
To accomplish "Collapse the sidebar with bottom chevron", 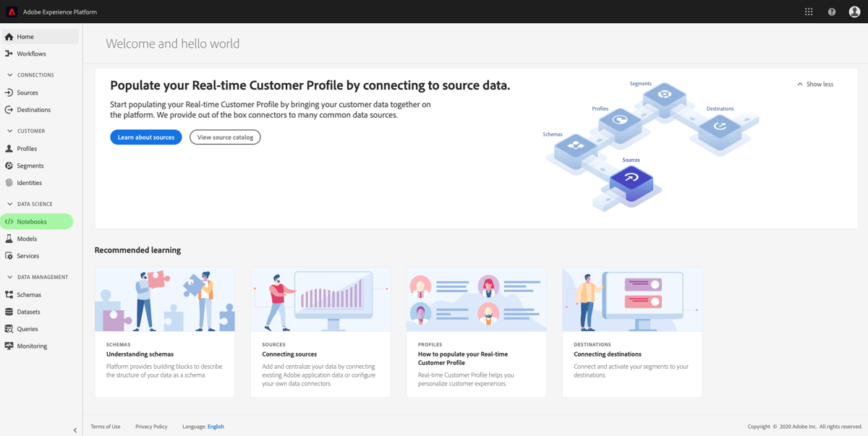I will 75,429.
